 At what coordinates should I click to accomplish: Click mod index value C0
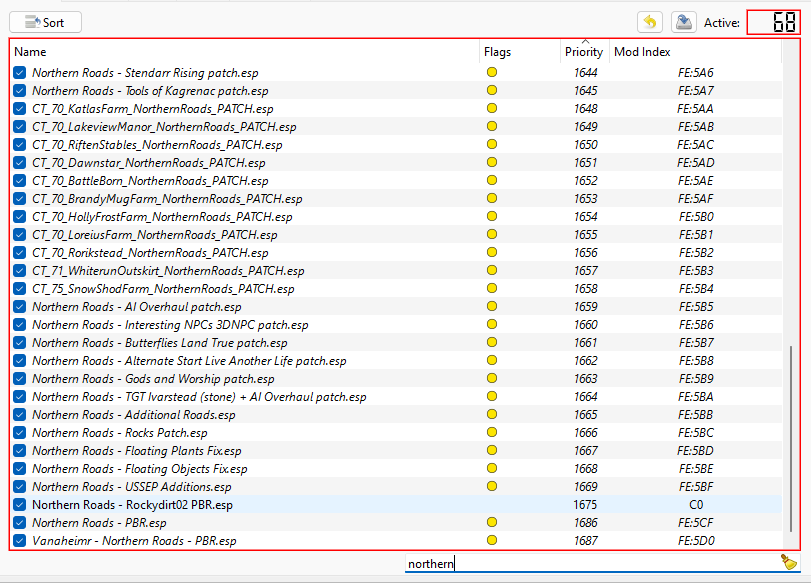(696, 504)
